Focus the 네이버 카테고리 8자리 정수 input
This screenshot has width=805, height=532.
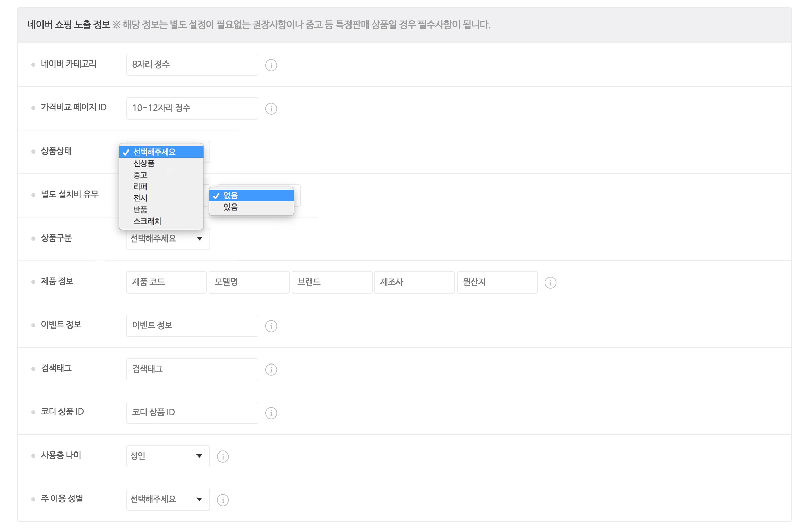(x=192, y=65)
